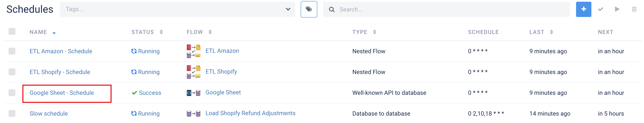Click the ETL Shopify nested flow icon
The width and height of the screenshot is (644, 123).
[194, 72]
